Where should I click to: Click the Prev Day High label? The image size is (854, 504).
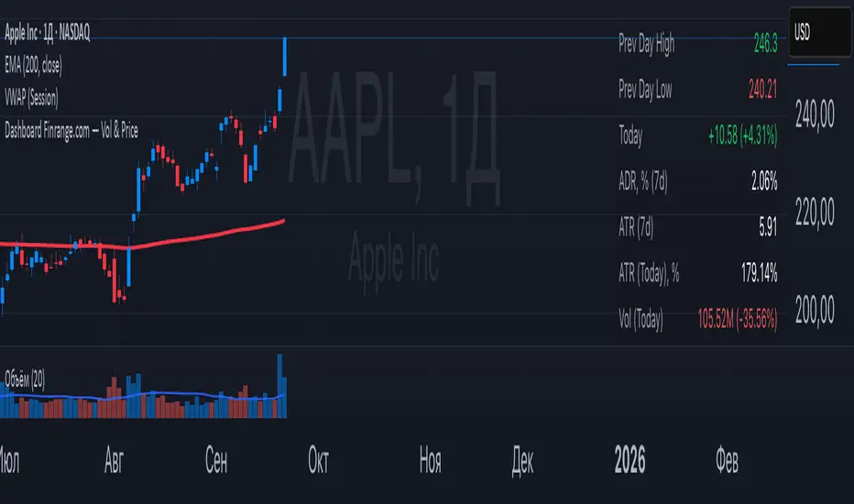click(x=647, y=44)
